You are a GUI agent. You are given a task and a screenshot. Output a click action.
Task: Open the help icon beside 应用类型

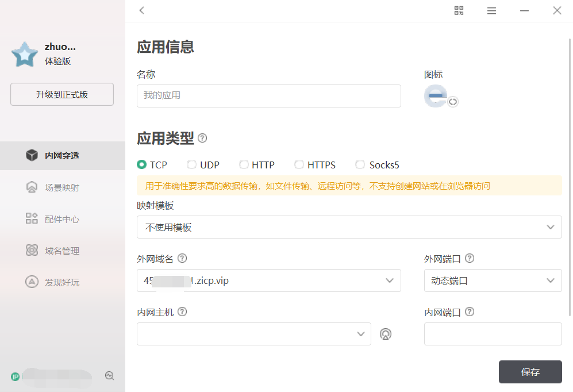click(x=202, y=138)
